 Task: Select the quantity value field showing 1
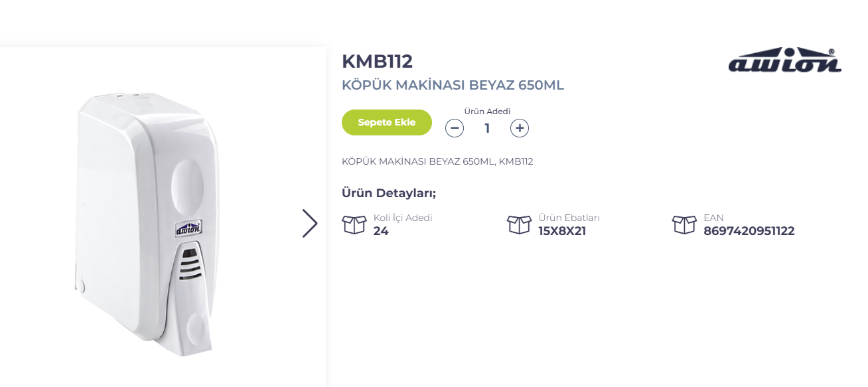(487, 128)
